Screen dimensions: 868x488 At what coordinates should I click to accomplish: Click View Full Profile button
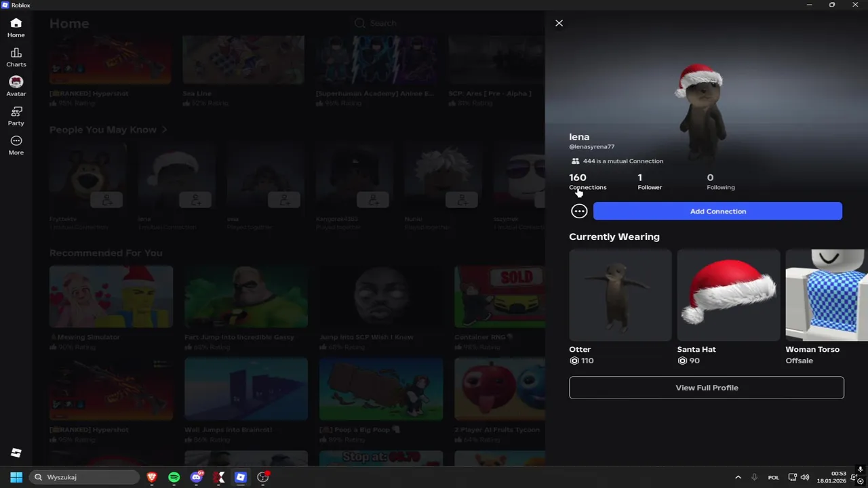(x=707, y=388)
